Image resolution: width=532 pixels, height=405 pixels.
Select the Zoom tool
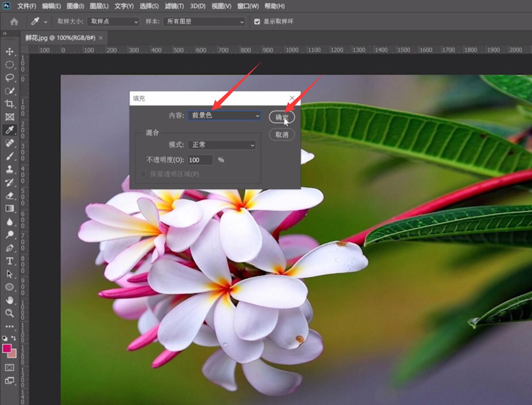(9, 313)
